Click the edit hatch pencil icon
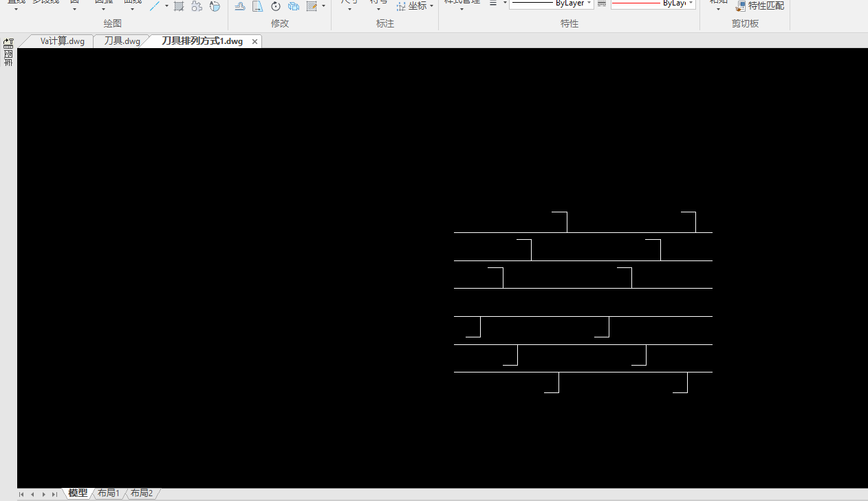The image size is (868, 501). point(312,5)
